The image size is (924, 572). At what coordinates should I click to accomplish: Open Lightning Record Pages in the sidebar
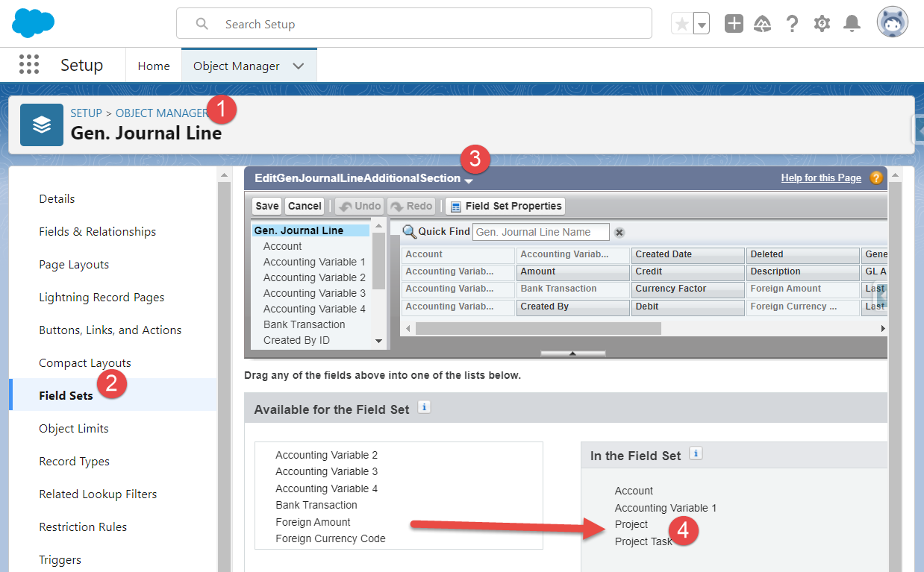click(x=102, y=297)
